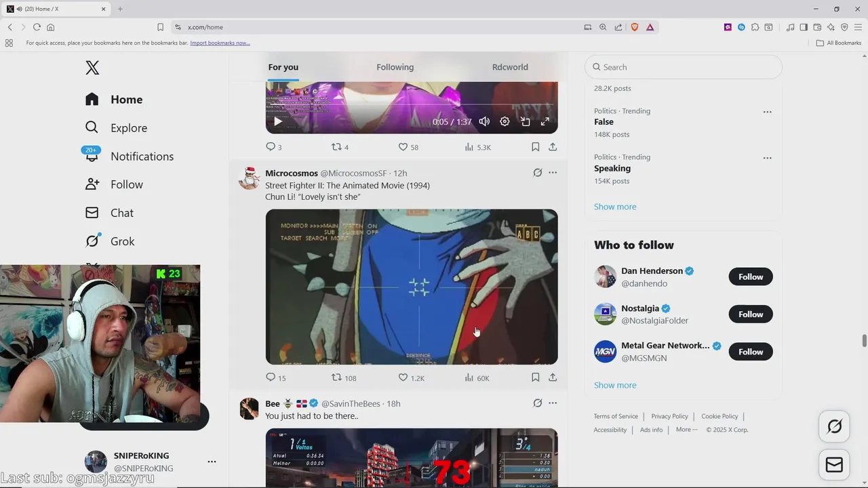868x488 pixels.
Task: Follow Dan Henderson
Action: coord(751,277)
